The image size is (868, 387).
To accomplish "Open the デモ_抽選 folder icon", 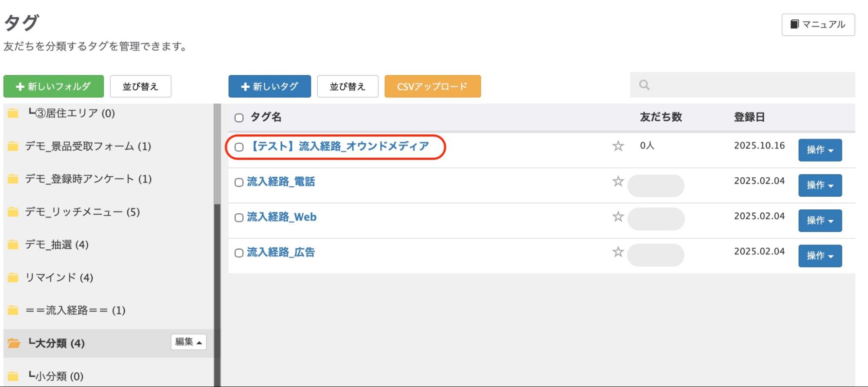I will (13, 245).
